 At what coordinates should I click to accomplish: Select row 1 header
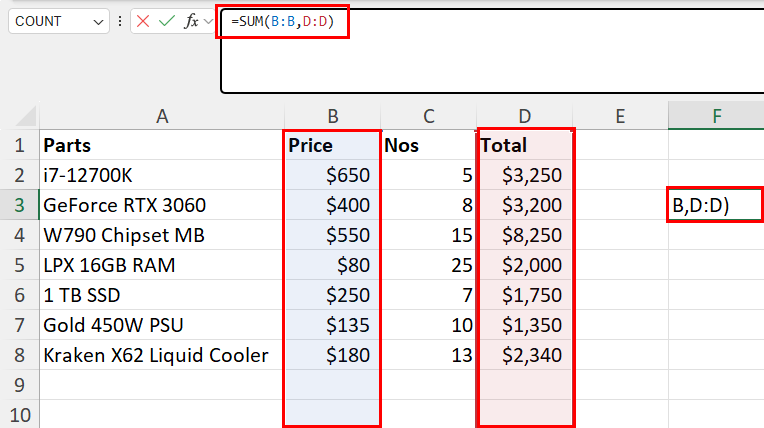point(19,145)
